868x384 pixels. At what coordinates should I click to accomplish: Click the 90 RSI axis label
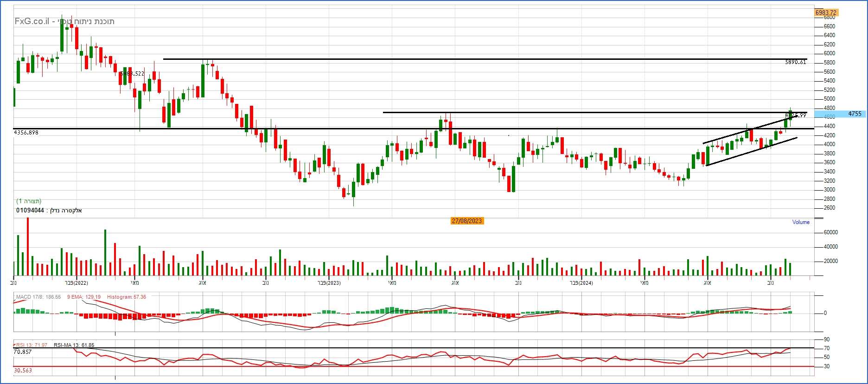pos(827,339)
